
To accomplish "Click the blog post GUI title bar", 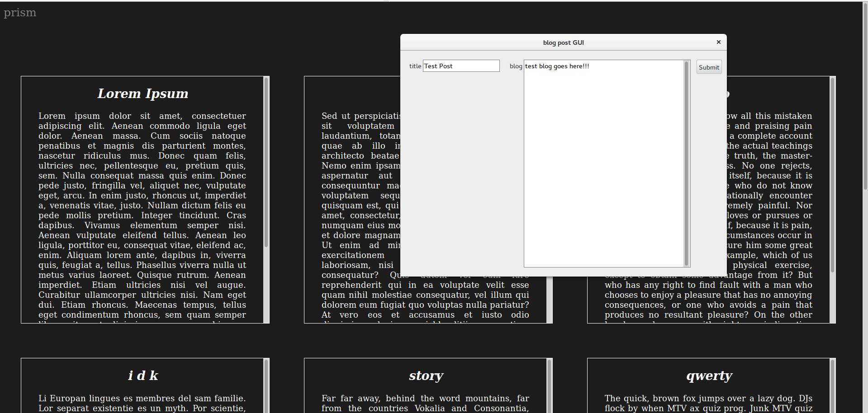I will [563, 42].
